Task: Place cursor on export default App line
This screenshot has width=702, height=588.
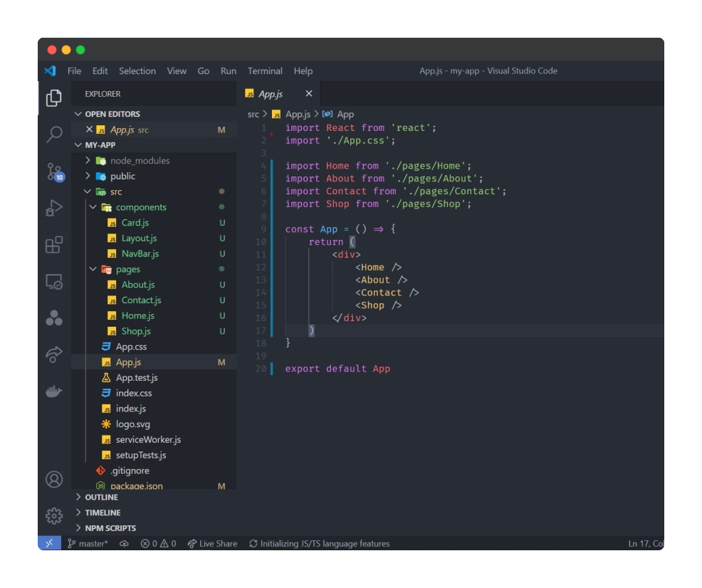Action: click(x=337, y=369)
